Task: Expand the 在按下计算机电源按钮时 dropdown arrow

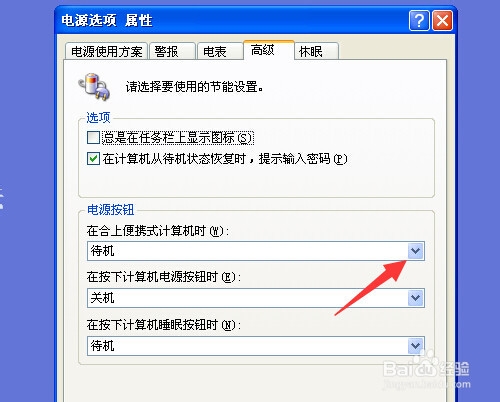Action: coord(415,298)
